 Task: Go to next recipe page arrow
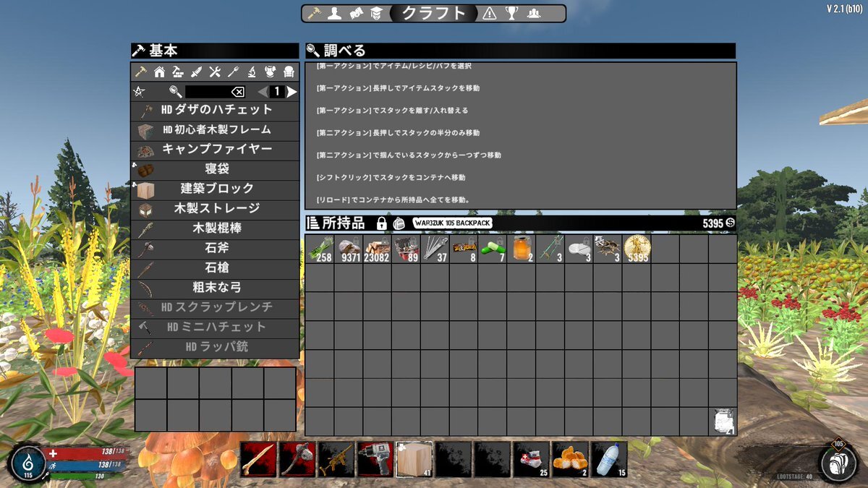pyautogui.click(x=292, y=92)
